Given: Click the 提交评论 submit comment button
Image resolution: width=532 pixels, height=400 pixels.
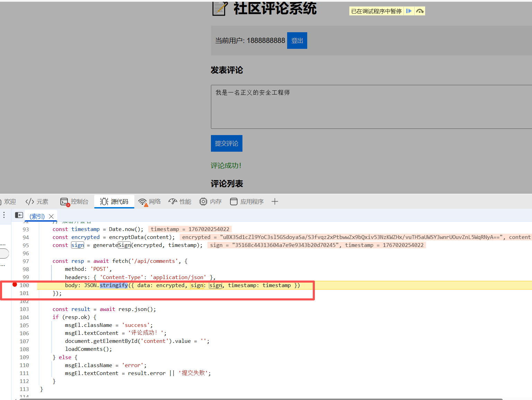Looking at the screenshot, I should pyautogui.click(x=227, y=143).
